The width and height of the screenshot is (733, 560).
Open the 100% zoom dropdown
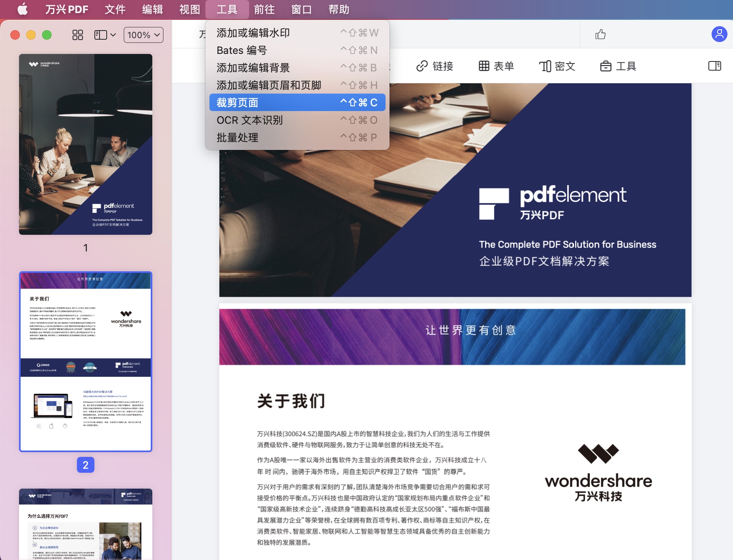(x=143, y=35)
